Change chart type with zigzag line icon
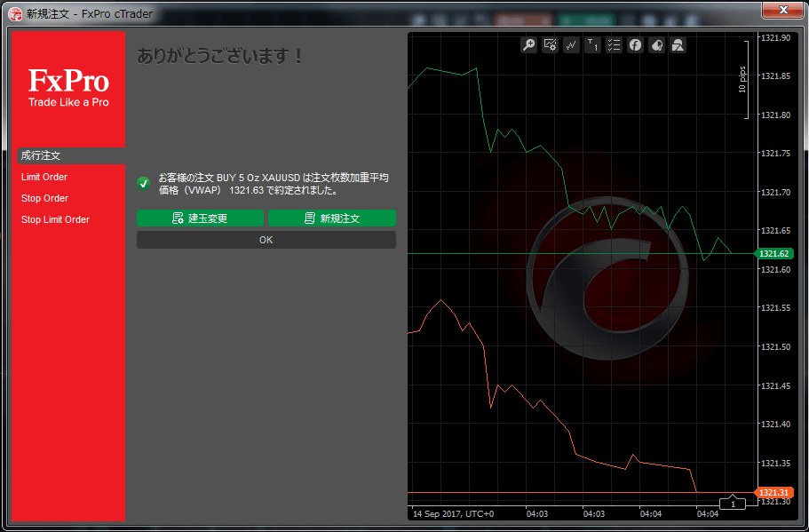The width and height of the screenshot is (809, 532). click(571, 45)
